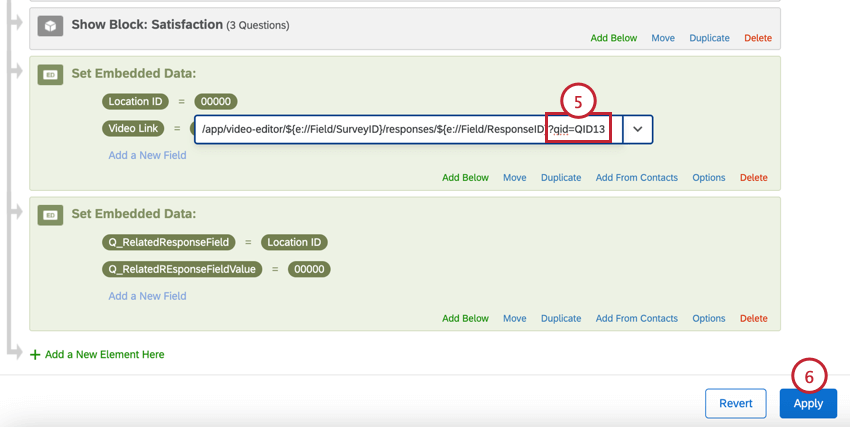Click Add From Contacts in the first Embedded Data block

tap(636, 178)
